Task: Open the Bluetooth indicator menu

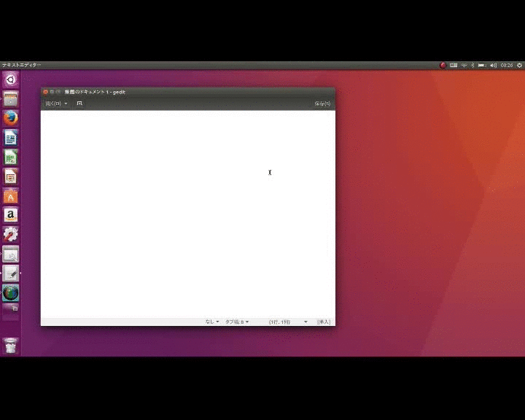Action: [472, 66]
